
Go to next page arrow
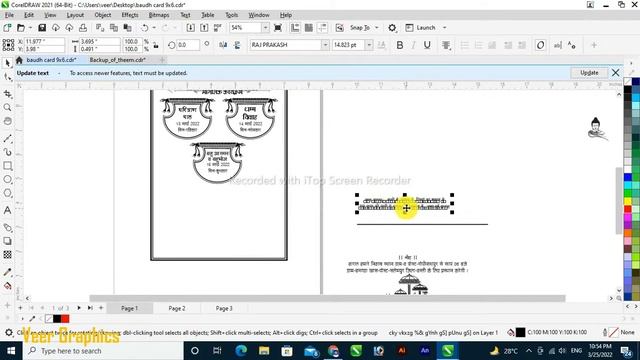point(79,308)
